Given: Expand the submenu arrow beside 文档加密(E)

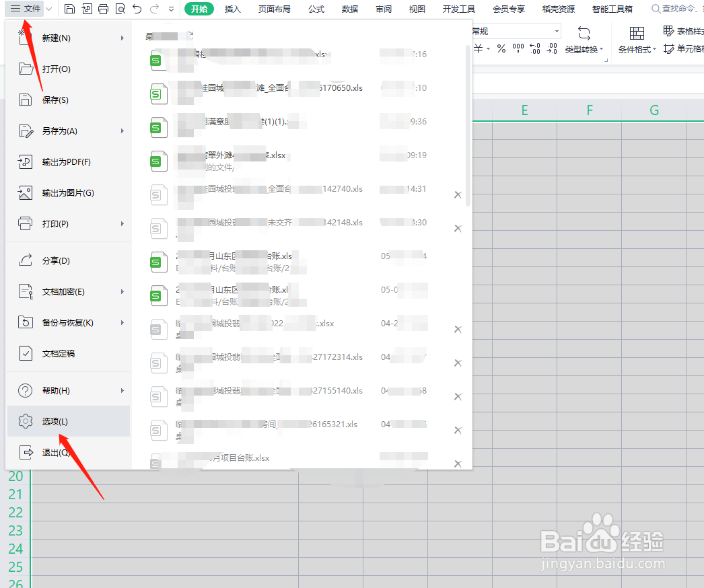Looking at the screenshot, I should [122, 292].
